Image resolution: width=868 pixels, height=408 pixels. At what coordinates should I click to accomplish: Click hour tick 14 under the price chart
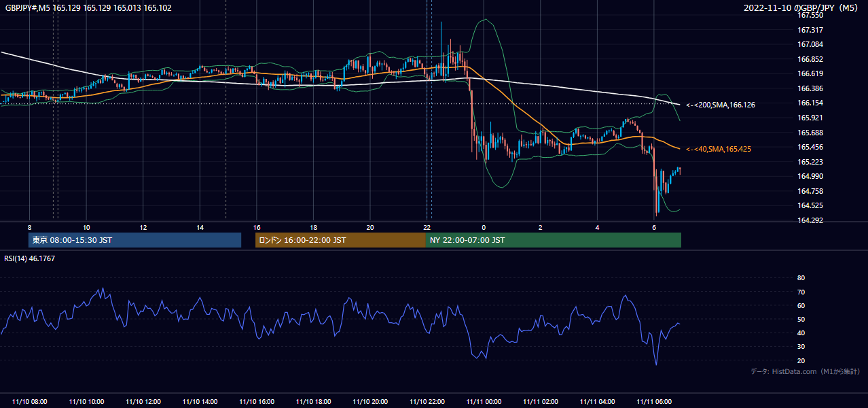[200, 227]
